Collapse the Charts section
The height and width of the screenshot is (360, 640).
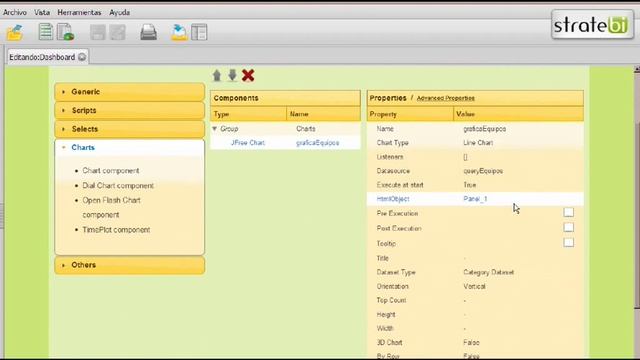pos(130,147)
